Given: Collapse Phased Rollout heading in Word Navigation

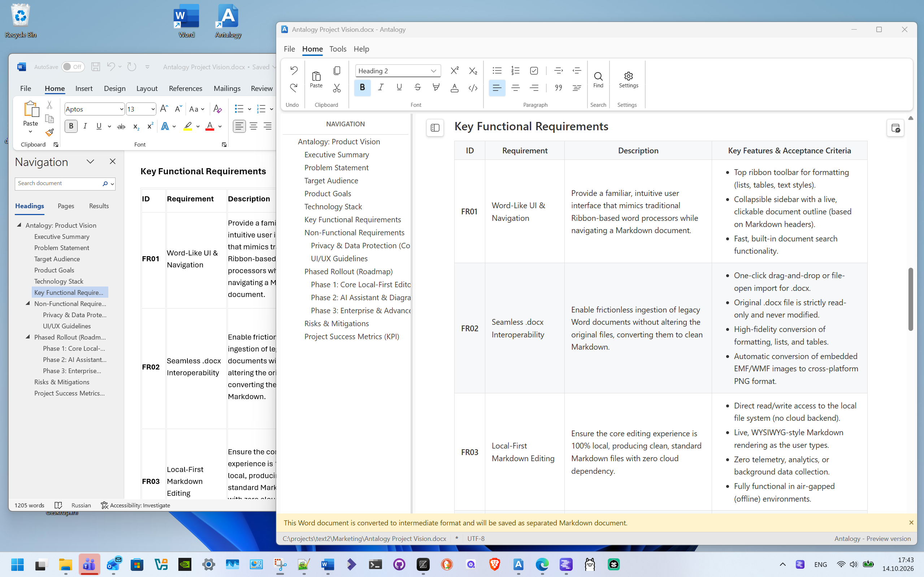Looking at the screenshot, I should 27,337.
